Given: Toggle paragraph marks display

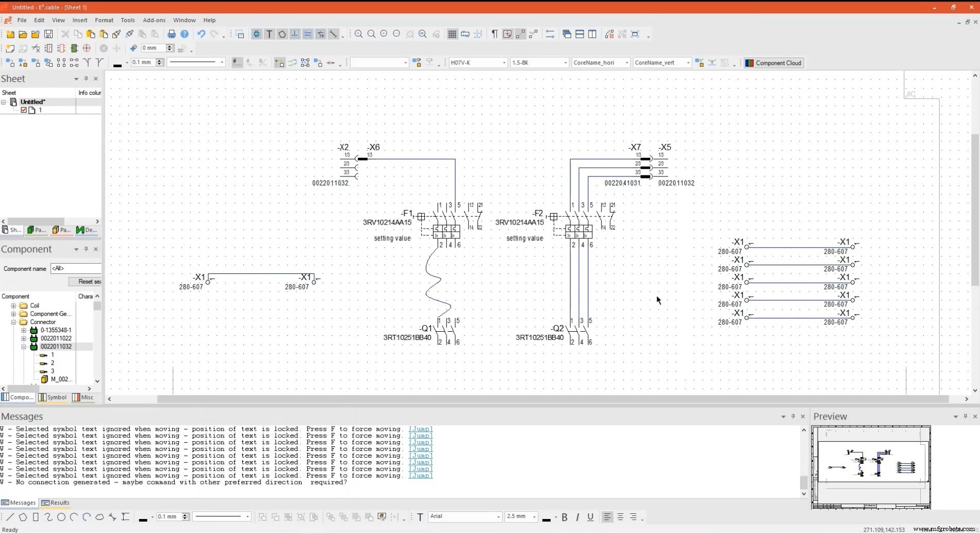Looking at the screenshot, I should pos(493,34).
